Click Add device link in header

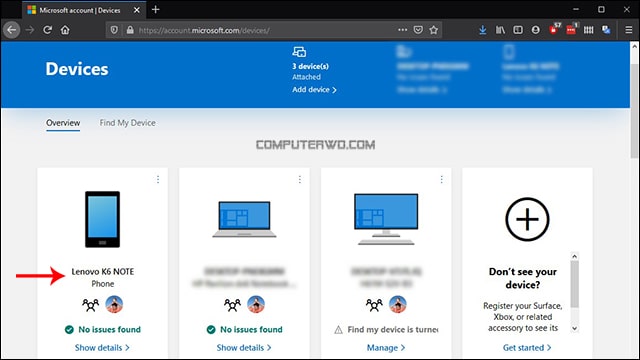[314, 90]
